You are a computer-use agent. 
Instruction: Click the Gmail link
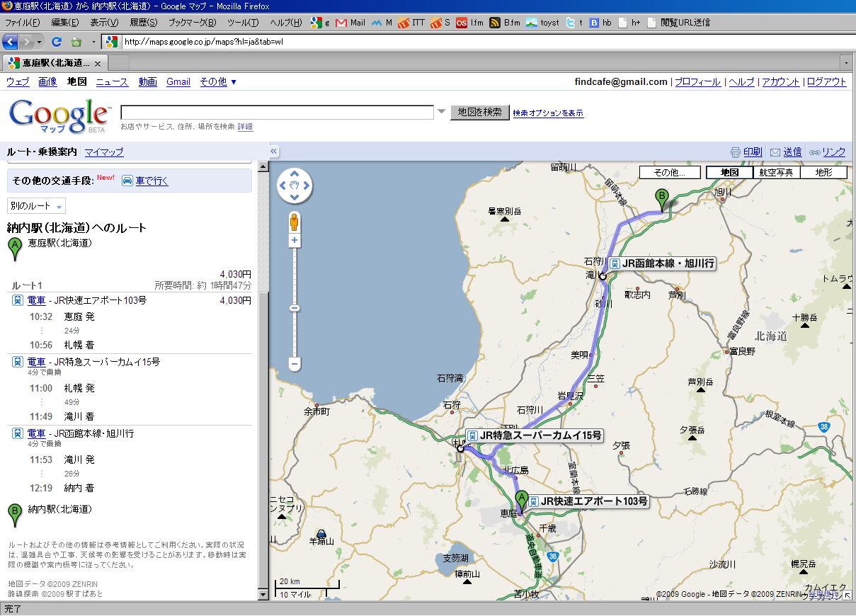pos(178,82)
